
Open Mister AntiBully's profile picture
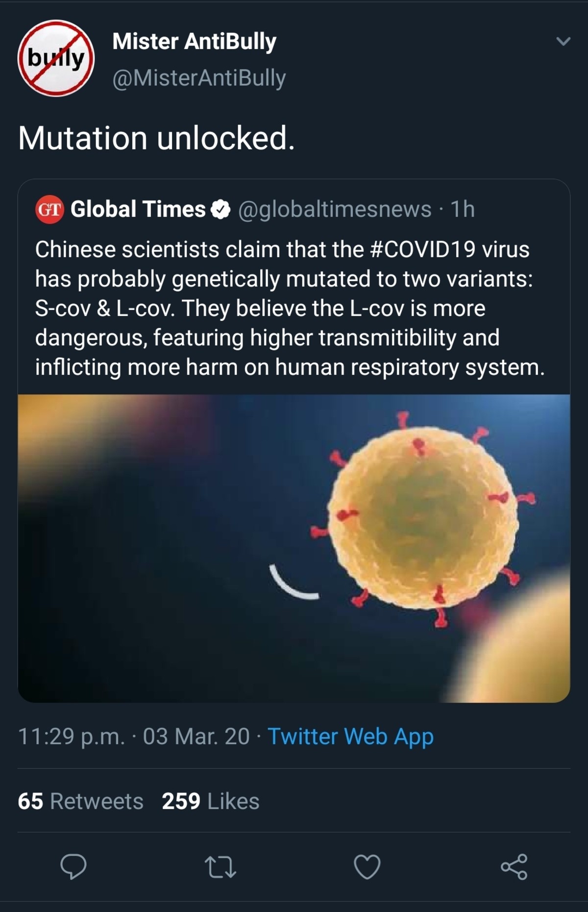[x=56, y=58]
